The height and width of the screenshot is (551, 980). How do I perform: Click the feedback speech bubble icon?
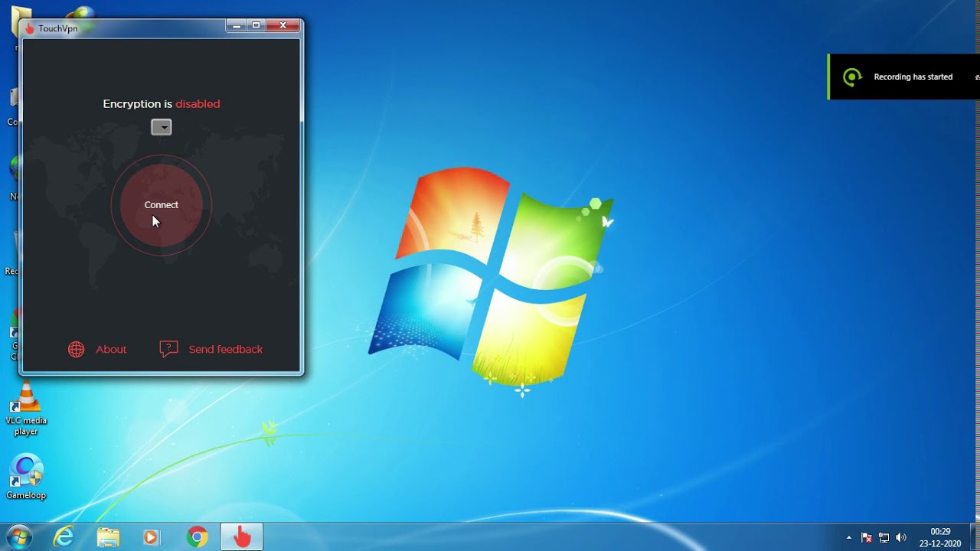(x=168, y=349)
